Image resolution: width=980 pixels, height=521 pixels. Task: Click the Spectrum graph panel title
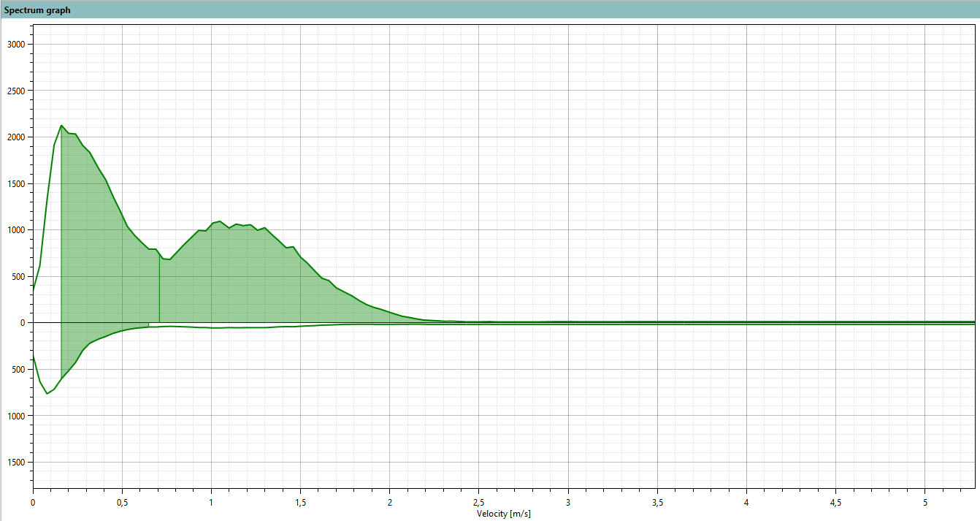pyautogui.click(x=37, y=10)
